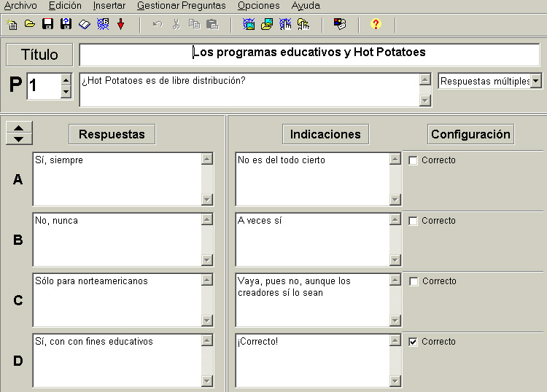Enable Correcto checkbox for answer A
Viewport: 547px width, 392px height.
414,160
